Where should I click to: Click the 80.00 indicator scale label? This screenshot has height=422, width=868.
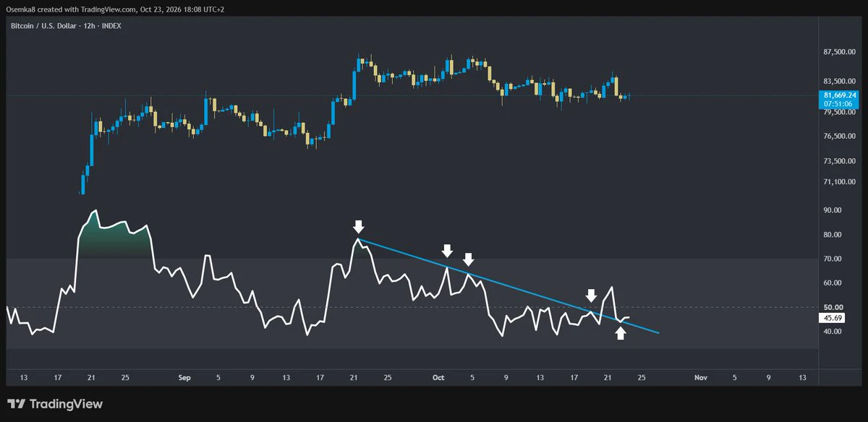[833, 235]
